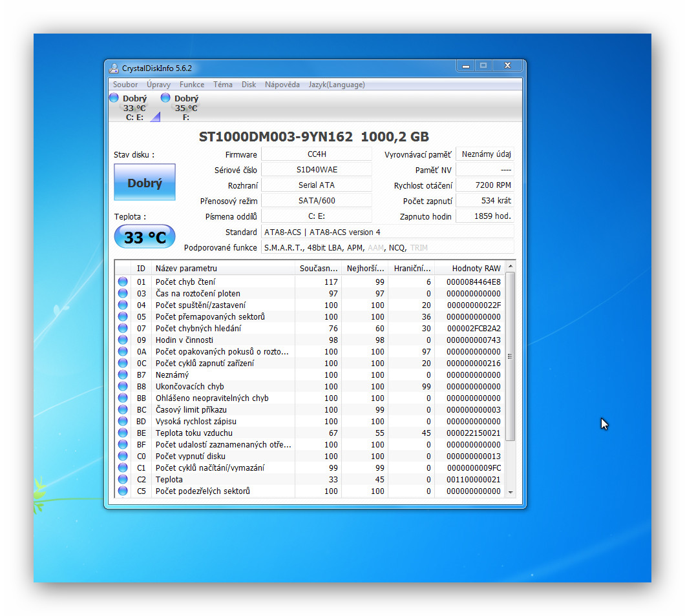Image resolution: width=685 pixels, height=616 pixels.
Task: Click the status orb for row 04 Počet spuštění/zastavení
Action: click(123, 305)
